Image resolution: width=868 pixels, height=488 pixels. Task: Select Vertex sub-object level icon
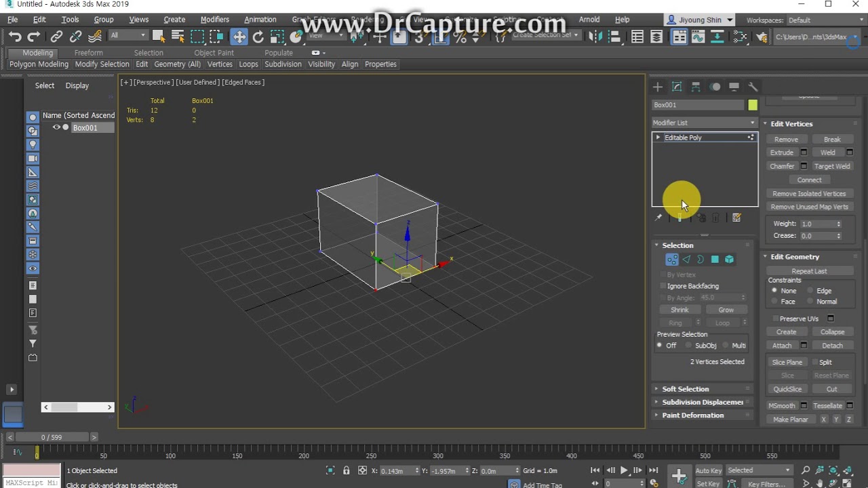(x=672, y=260)
